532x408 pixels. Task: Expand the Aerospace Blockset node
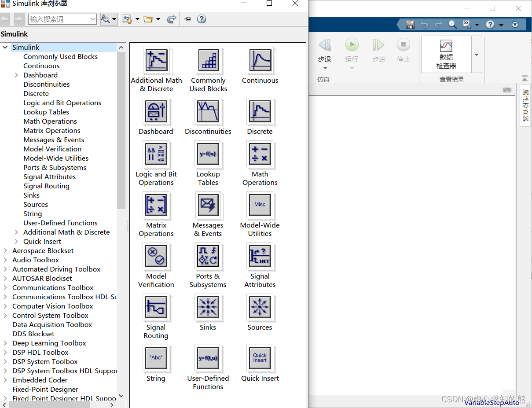(5, 251)
